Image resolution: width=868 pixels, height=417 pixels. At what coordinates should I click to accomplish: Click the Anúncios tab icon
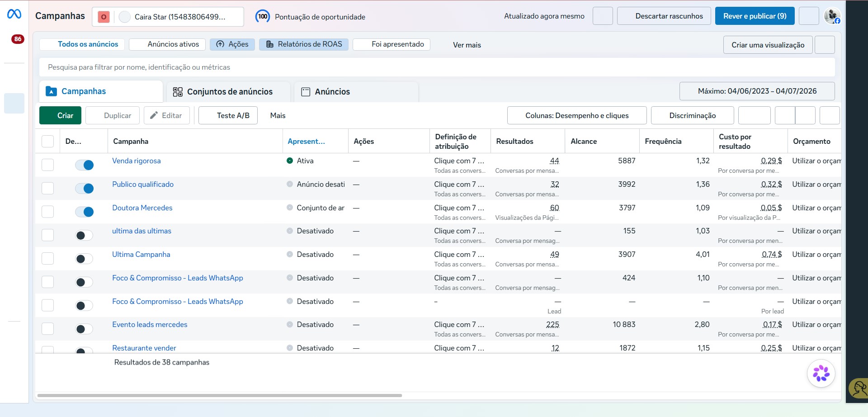(x=306, y=92)
